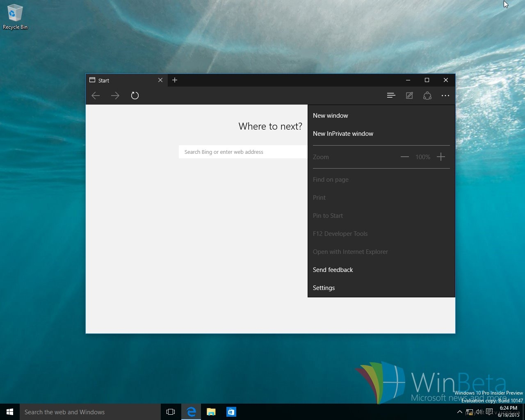Choose New window from menu
The width and height of the screenshot is (525, 420).
coord(381,116)
